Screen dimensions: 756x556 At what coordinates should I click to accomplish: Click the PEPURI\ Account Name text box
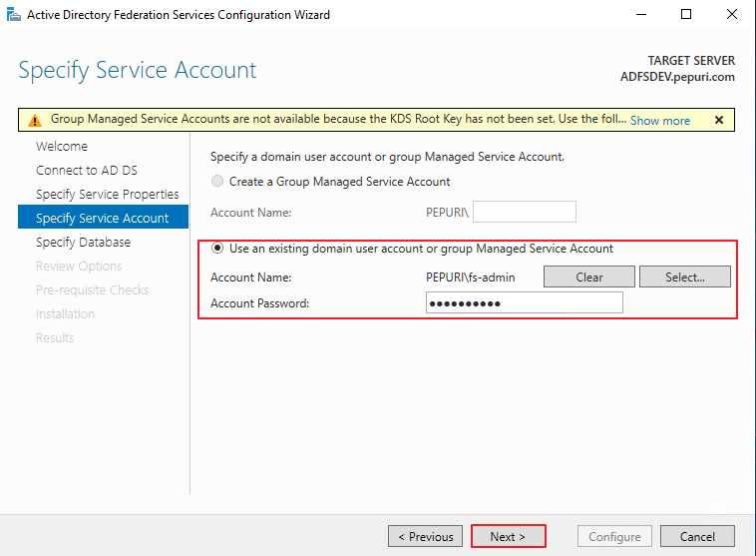click(x=524, y=212)
